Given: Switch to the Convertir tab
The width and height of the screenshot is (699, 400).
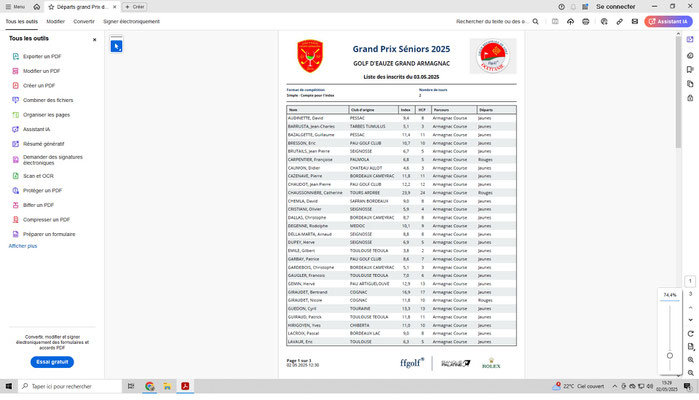Looking at the screenshot, I should tap(84, 21).
